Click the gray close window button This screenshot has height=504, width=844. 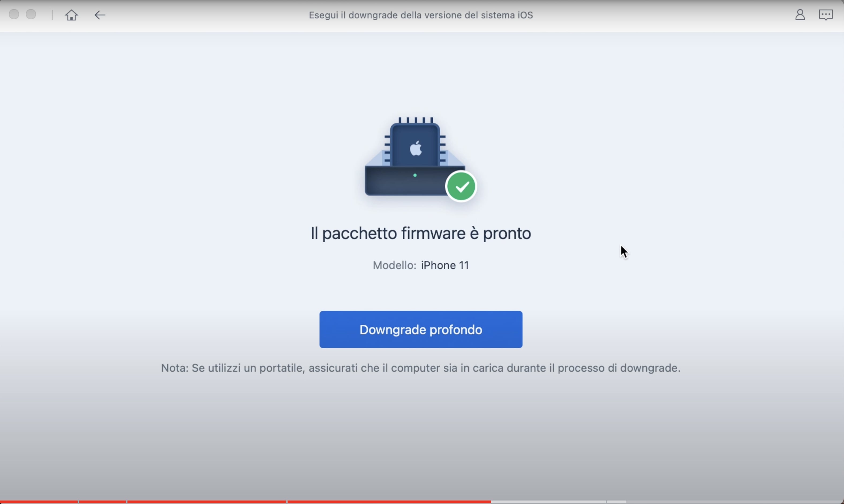tap(14, 14)
